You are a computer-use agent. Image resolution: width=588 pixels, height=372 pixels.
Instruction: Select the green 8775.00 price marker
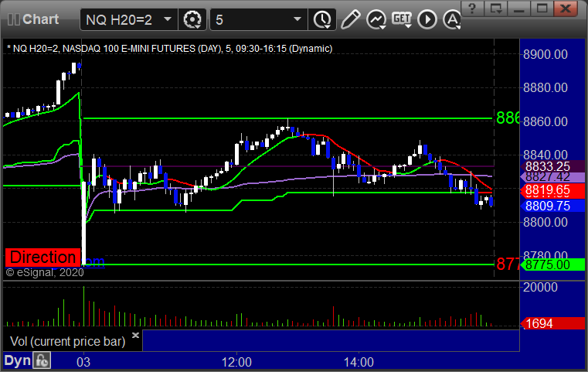(552, 264)
